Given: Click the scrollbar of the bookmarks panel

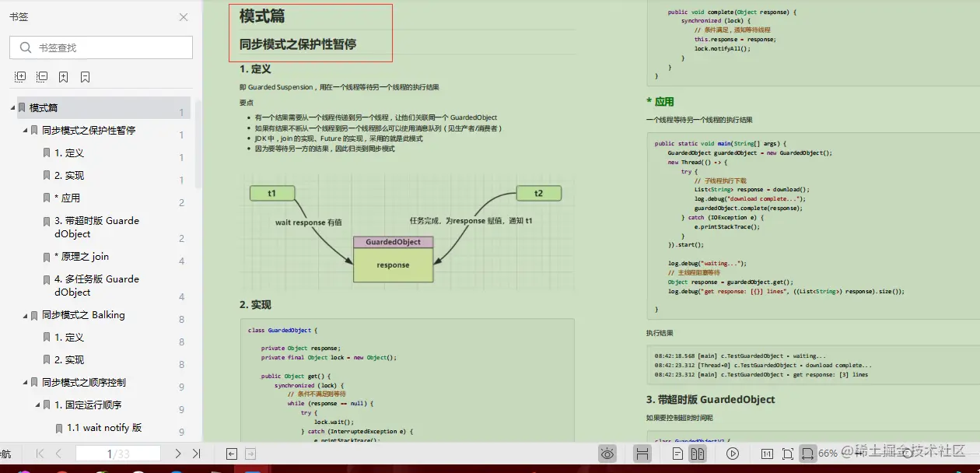Looking at the screenshot, I should (198, 144).
